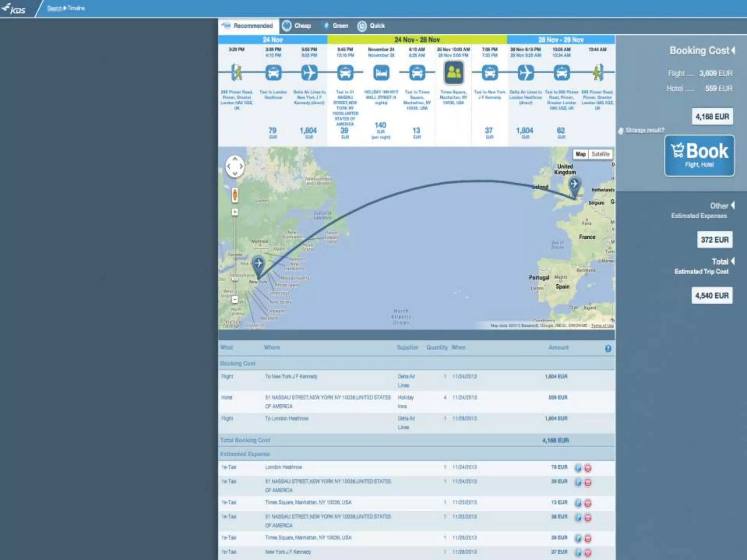Click the taxi to London Heathrow icon
Viewport: 747px width, 560px height.
coord(273,73)
